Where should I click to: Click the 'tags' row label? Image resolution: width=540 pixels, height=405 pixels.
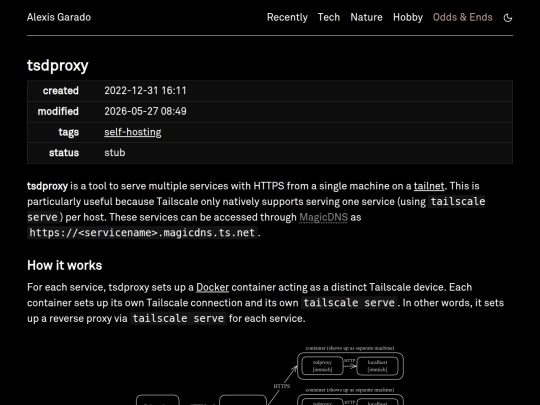69,132
